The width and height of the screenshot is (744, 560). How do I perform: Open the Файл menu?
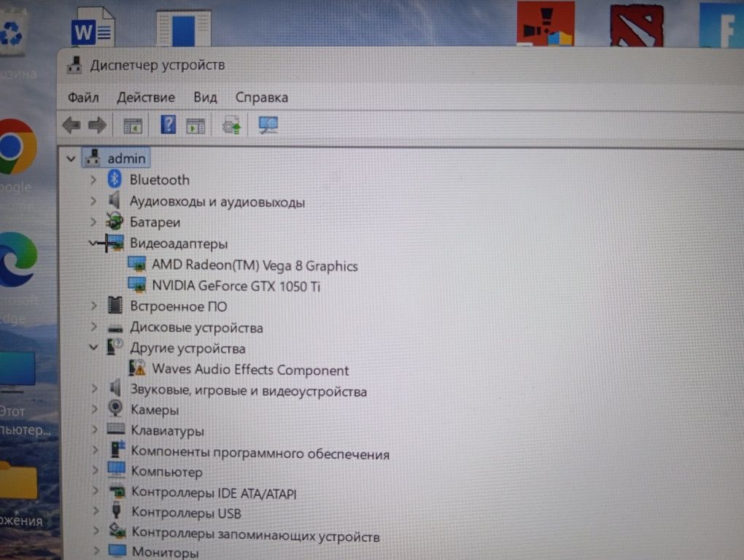[x=83, y=97]
